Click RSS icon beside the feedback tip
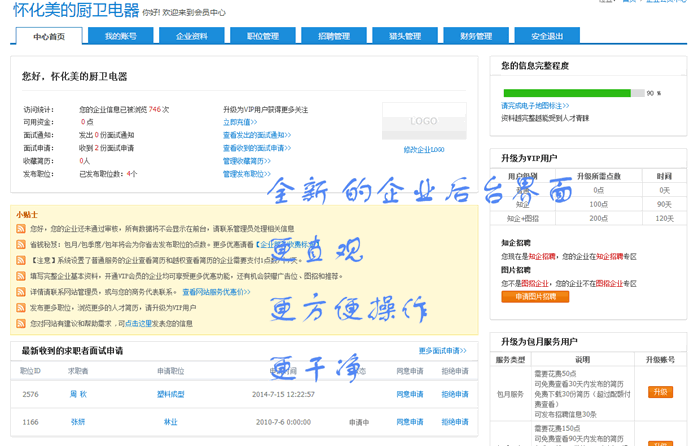This screenshot has height=446, width=690. [21, 324]
